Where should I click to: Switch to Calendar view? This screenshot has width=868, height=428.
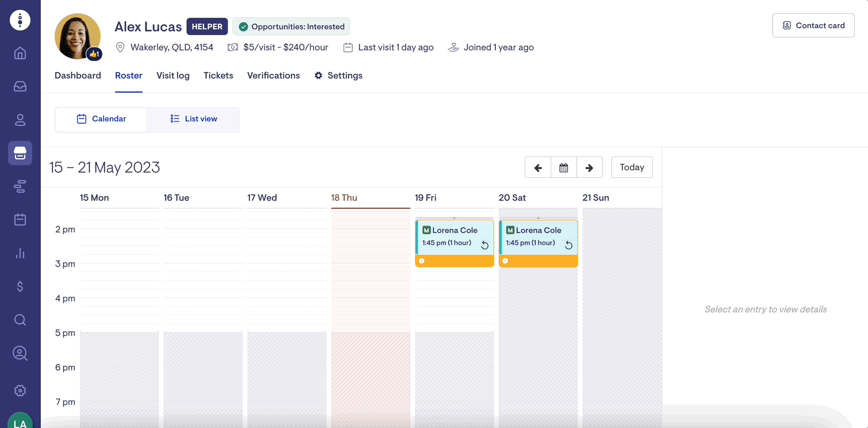(x=101, y=119)
